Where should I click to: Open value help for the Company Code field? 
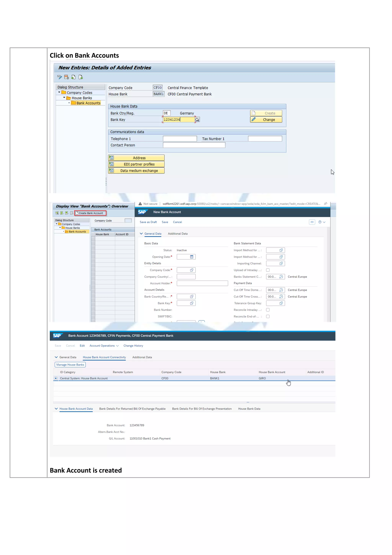(192, 270)
